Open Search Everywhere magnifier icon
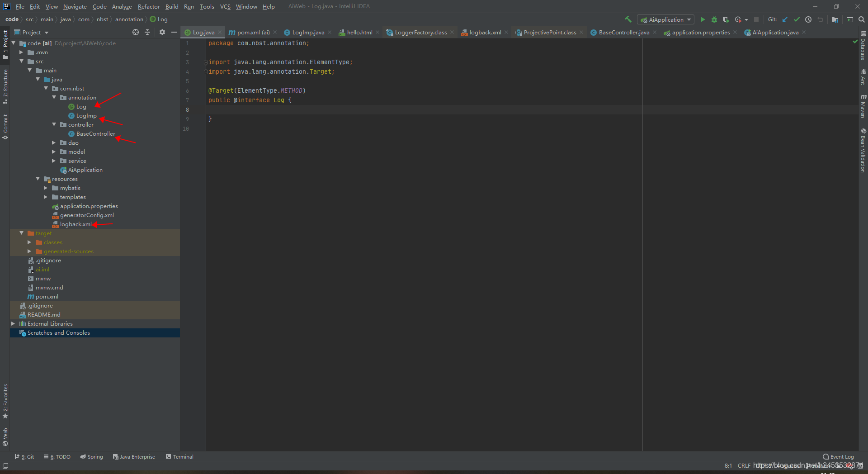868x474 pixels. (862, 19)
